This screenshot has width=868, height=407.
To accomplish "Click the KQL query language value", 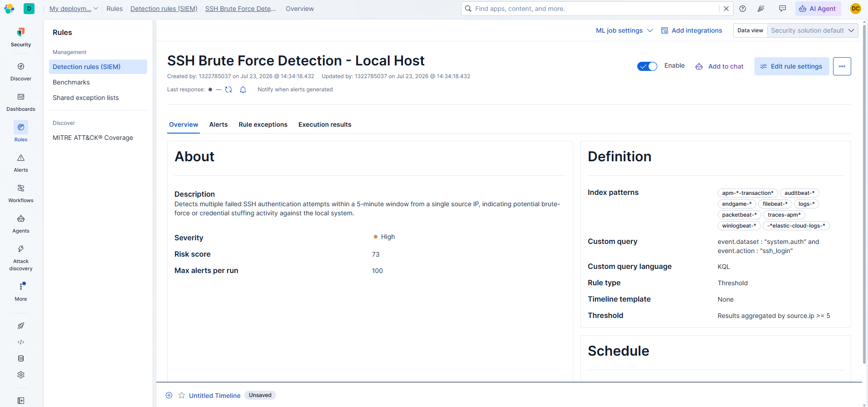I will [x=724, y=267].
